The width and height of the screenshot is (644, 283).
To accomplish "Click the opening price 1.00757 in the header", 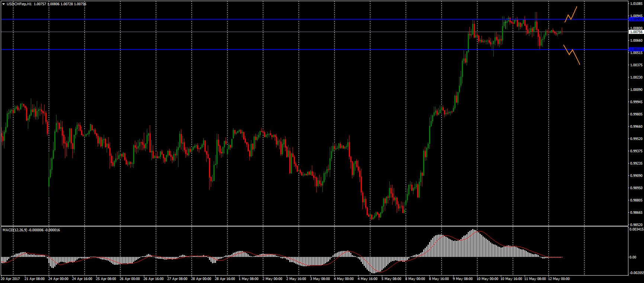I will 41,4.
